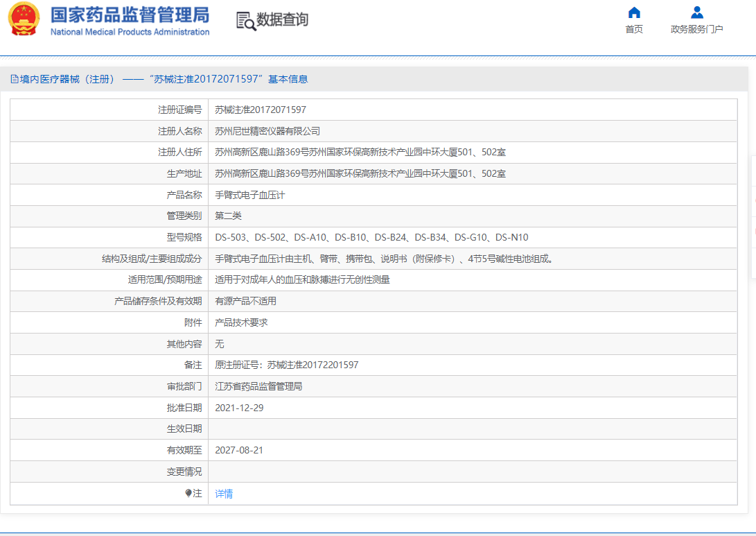This screenshot has height=536, width=756.
Task: Click the 产品名称 row label
Action: [184, 195]
